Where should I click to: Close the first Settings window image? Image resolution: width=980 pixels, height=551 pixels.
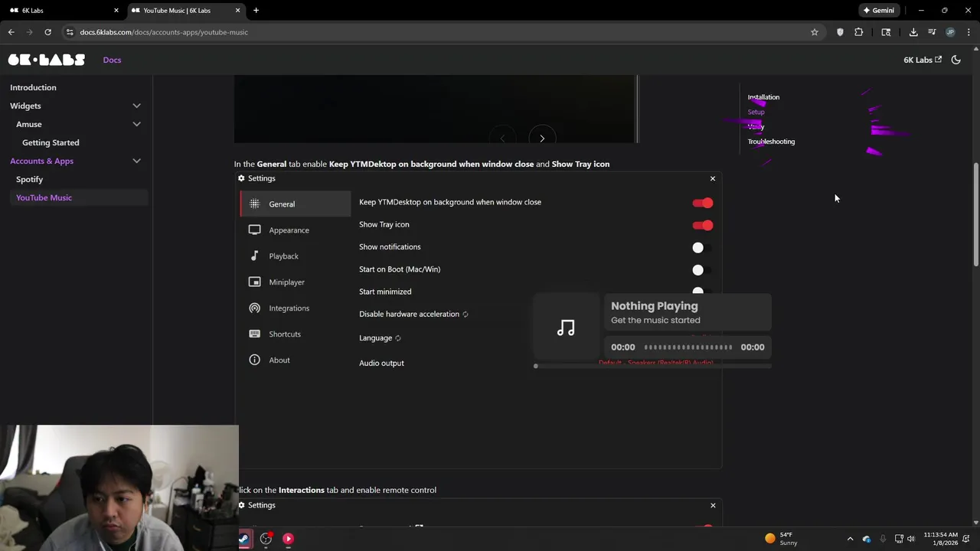click(x=713, y=178)
